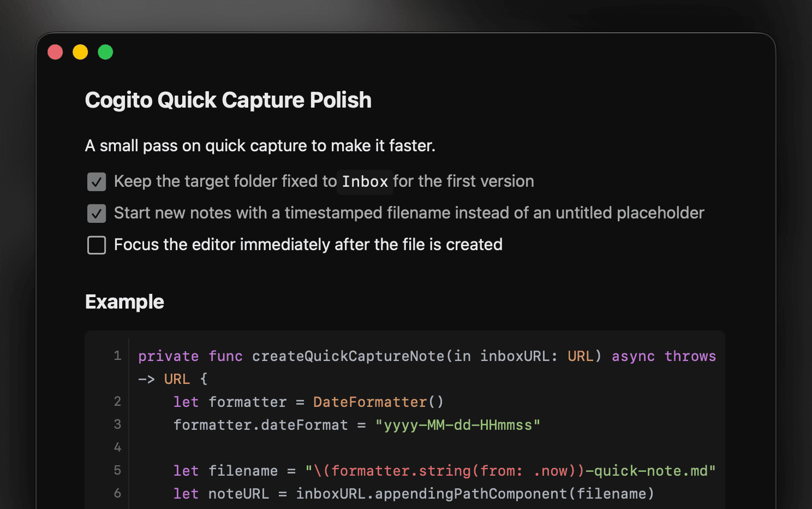Image resolution: width=812 pixels, height=509 pixels.
Task: Click the 'Focus the editor immediately' text
Action: pos(308,245)
